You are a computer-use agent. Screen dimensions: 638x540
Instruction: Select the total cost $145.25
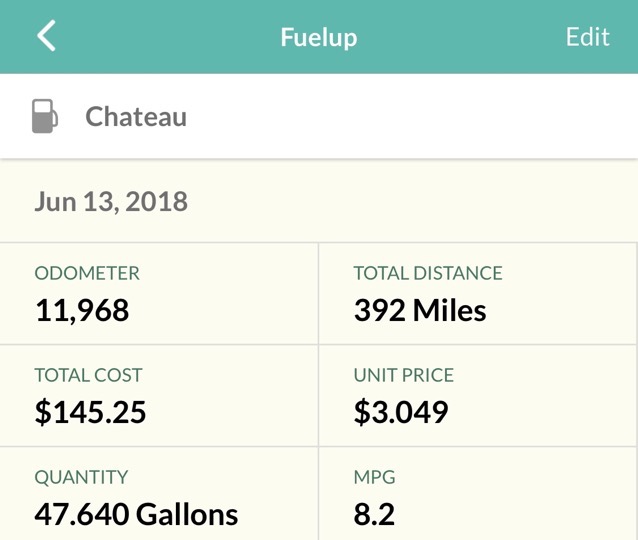click(x=90, y=412)
